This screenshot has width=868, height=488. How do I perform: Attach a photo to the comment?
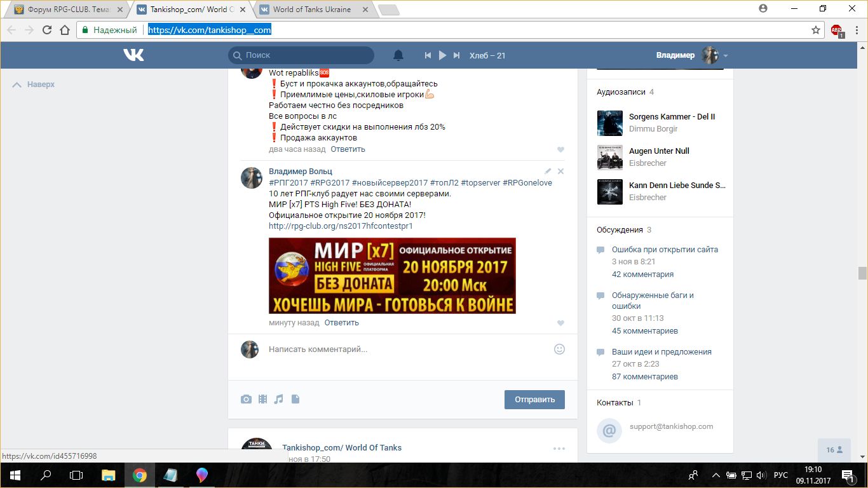point(246,399)
